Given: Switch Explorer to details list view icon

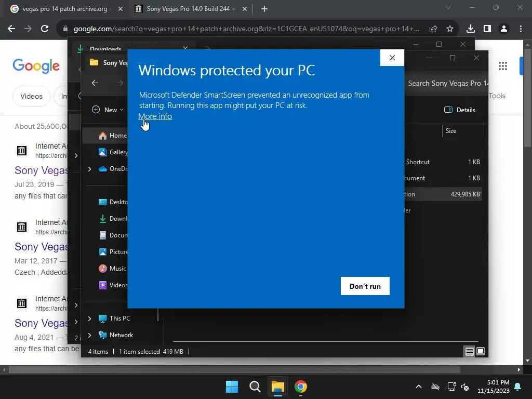Looking at the screenshot, I should click(469, 352).
